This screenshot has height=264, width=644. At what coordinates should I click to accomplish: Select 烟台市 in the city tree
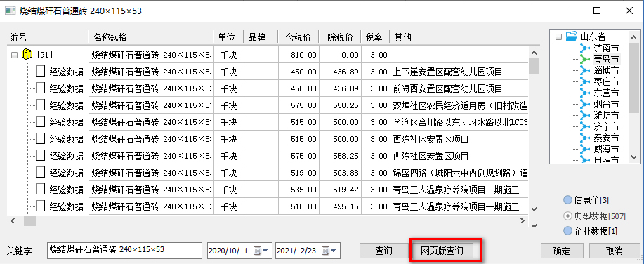point(606,104)
